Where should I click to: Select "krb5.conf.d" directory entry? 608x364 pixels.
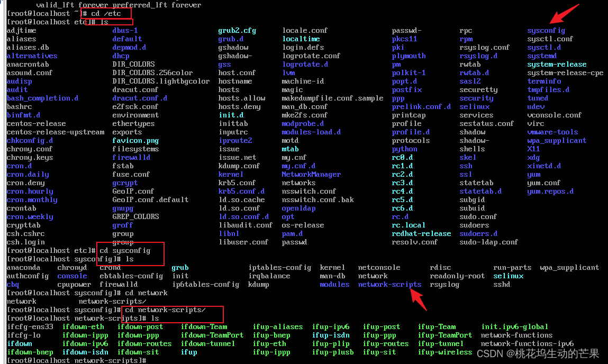242,192
